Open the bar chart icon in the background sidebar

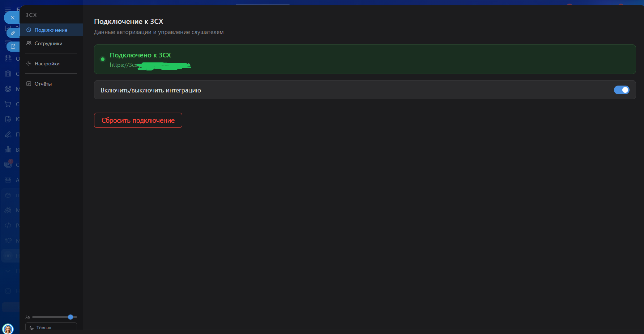coord(8,149)
